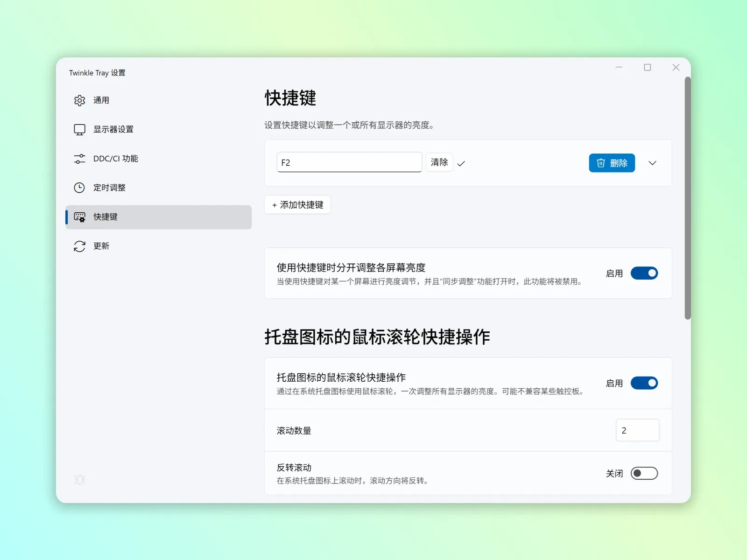Click the monitor icon beside 显示器设置
The height and width of the screenshot is (560, 747).
(79, 129)
